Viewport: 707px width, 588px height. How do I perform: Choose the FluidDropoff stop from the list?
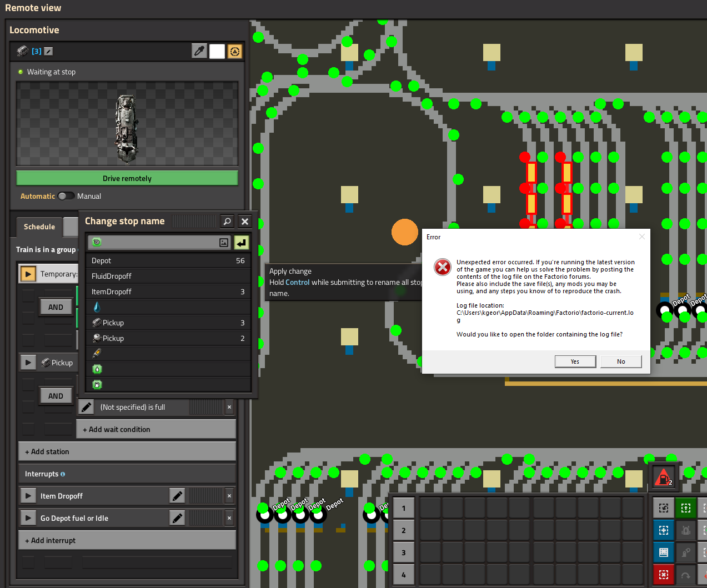pyautogui.click(x=168, y=276)
